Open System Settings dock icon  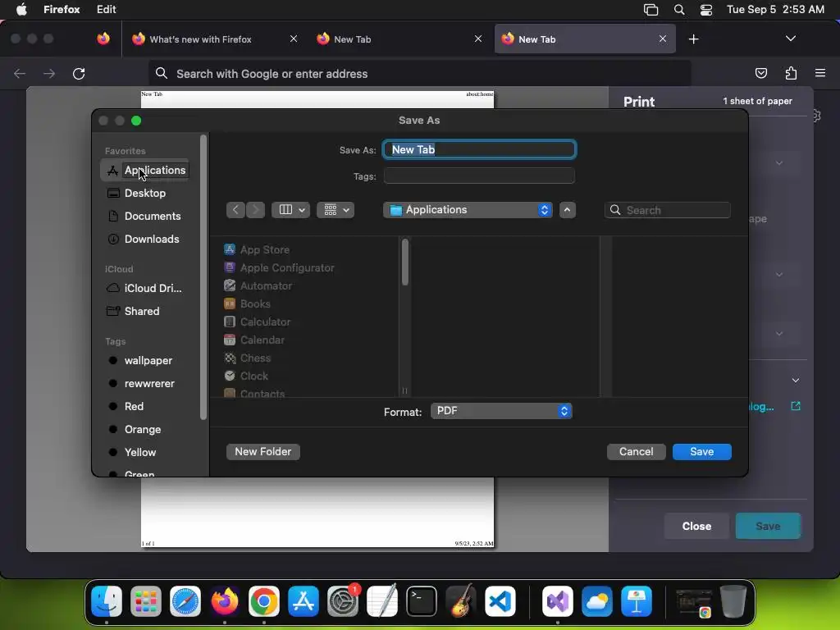[343, 601]
